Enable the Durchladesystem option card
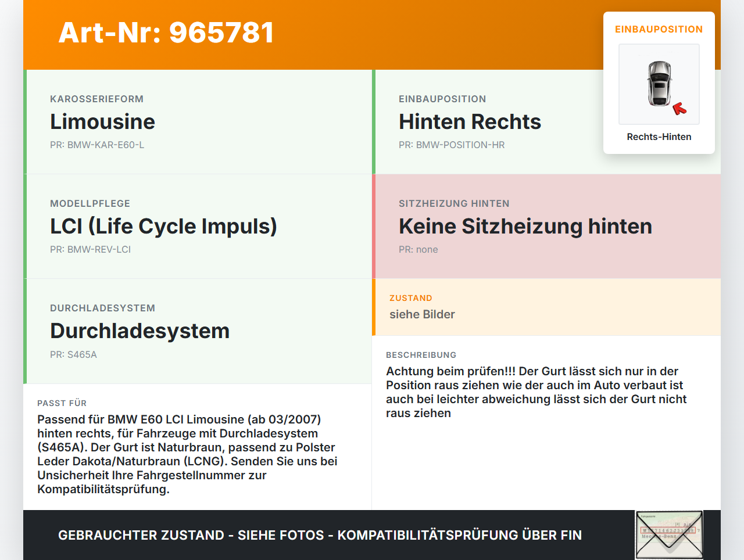744x560 pixels. pos(139,331)
